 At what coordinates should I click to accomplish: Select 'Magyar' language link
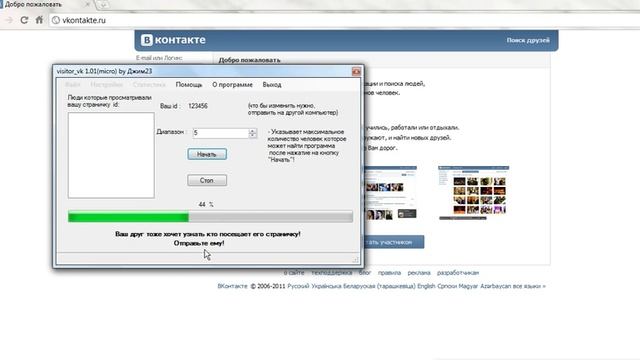click(x=468, y=286)
